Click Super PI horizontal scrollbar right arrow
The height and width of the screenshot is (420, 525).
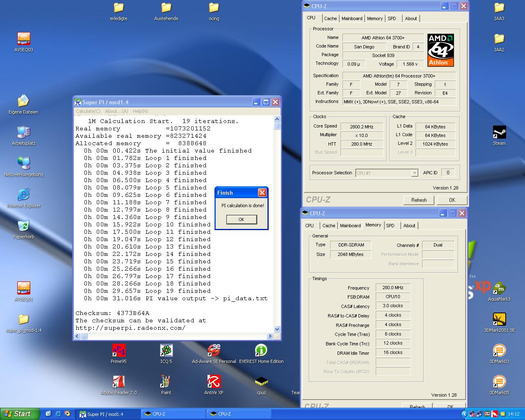270,336
